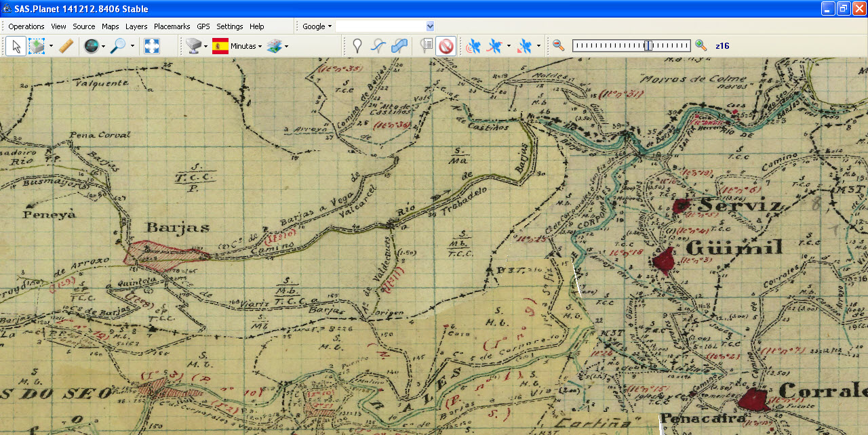
Task: Add a new path placemark
Action: 379,46
